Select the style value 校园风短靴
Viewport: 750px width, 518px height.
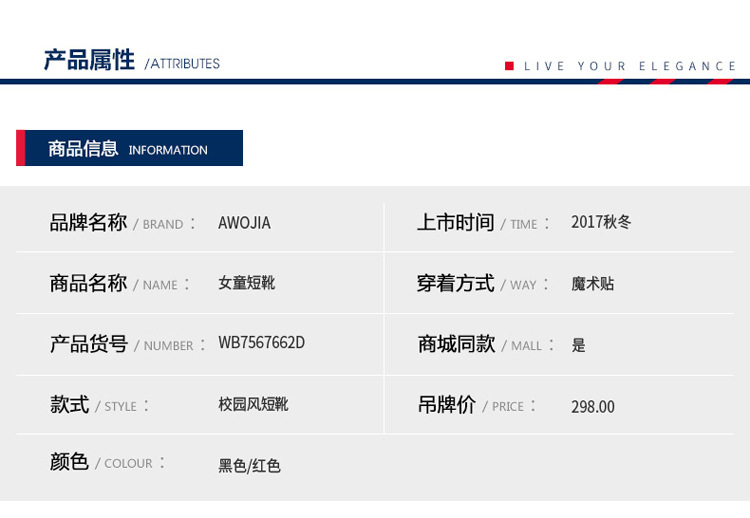[253, 405]
